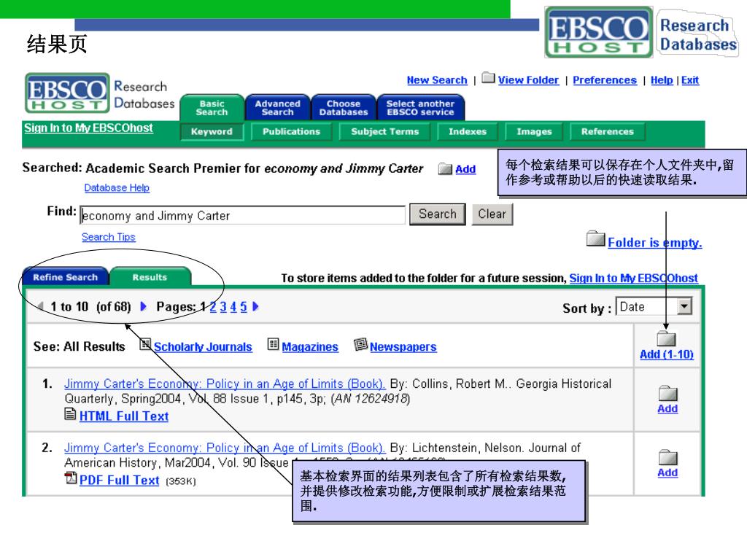
Task: Click the Add link for result 1
Action: pyautogui.click(x=667, y=408)
